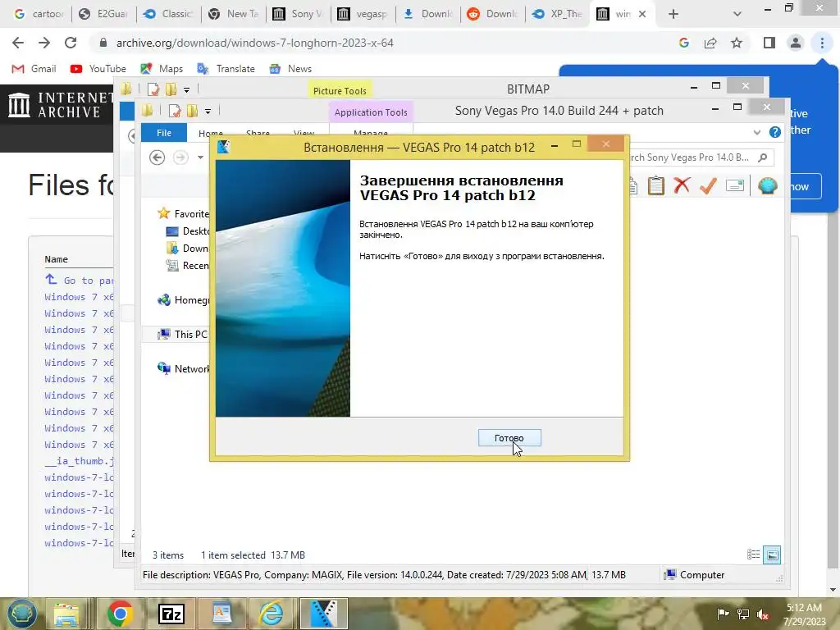
Task: Click muted volume tray icon
Action: 762,614
